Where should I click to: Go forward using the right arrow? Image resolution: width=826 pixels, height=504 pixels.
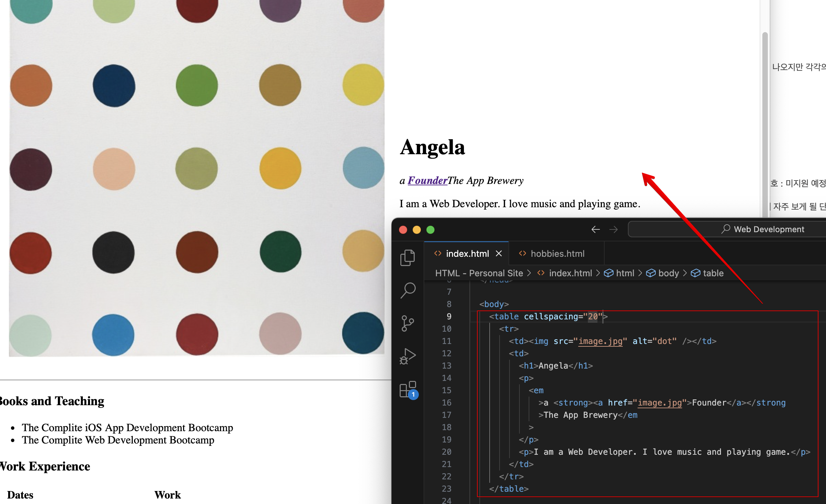[614, 229]
